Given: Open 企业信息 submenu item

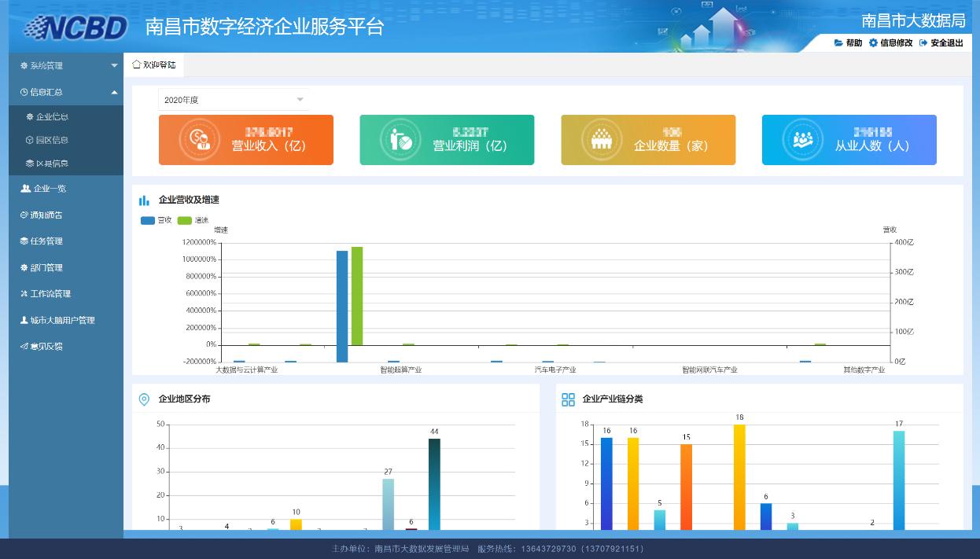Looking at the screenshot, I should pos(52,117).
